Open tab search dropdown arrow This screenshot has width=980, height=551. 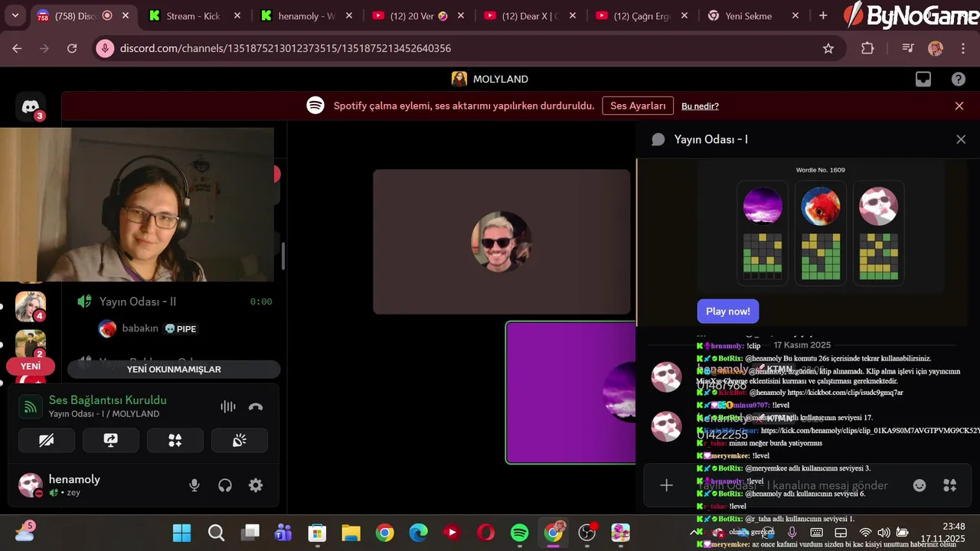coord(15,15)
